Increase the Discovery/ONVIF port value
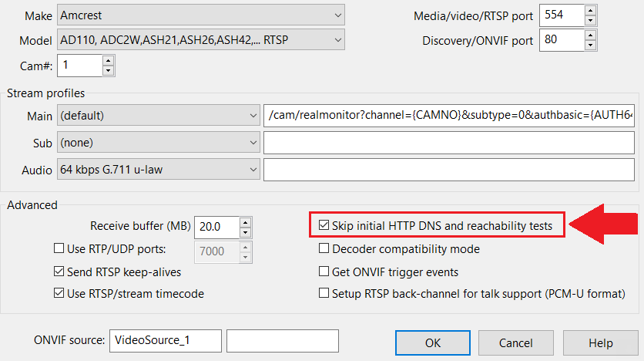Screen dimensions: 644x361 (590, 35)
